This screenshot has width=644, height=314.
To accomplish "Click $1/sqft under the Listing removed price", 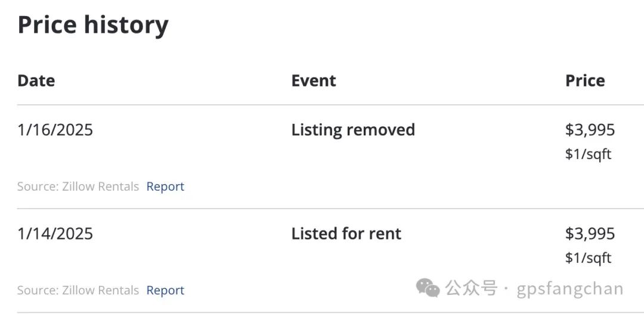I will (588, 154).
